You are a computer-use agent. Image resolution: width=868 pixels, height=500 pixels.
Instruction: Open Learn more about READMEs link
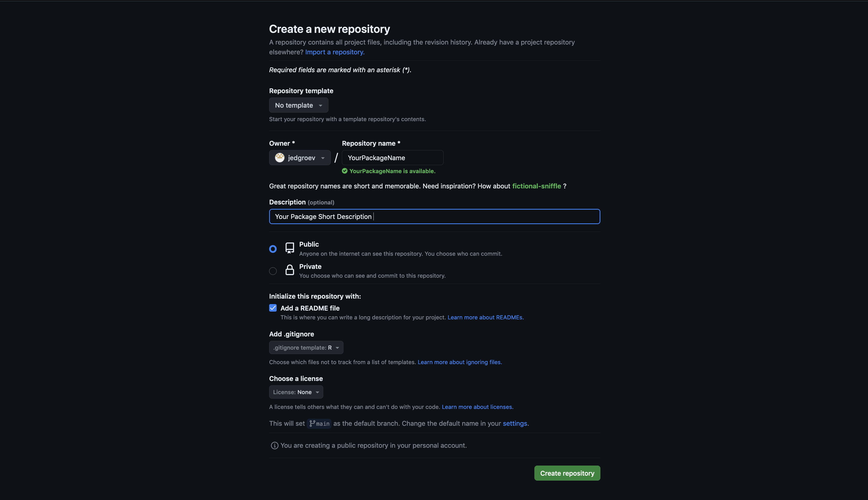pyautogui.click(x=486, y=317)
